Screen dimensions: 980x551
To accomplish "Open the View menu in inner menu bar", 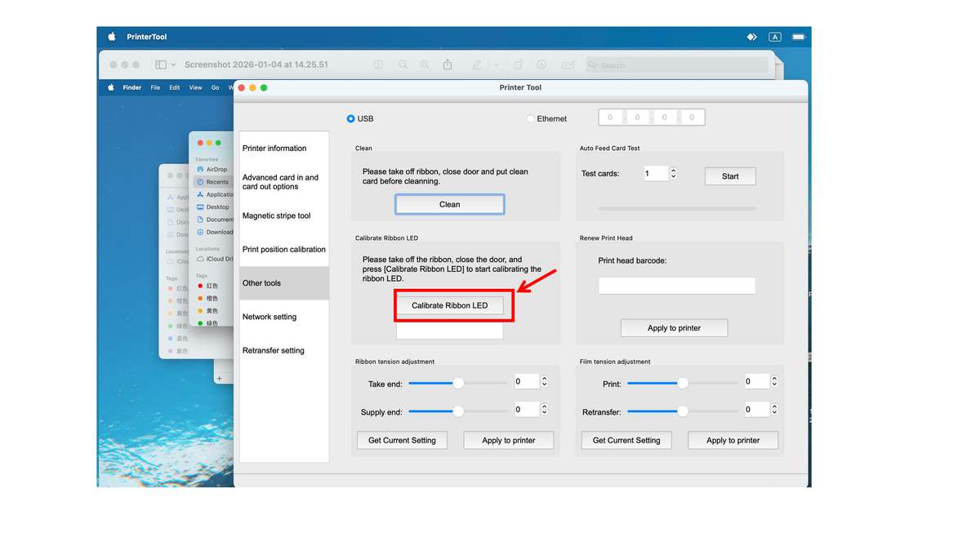I will click(195, 87).
